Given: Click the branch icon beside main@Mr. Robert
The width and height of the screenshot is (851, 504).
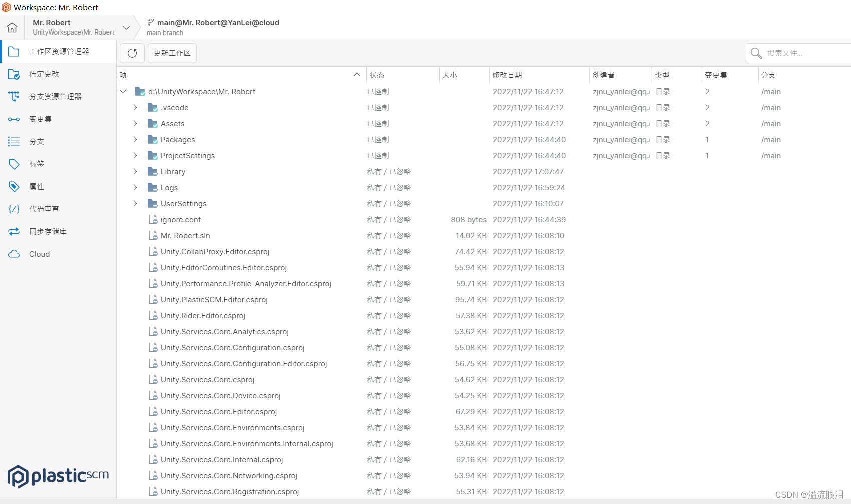Looking at the screenshot, I should pos(150,22).
